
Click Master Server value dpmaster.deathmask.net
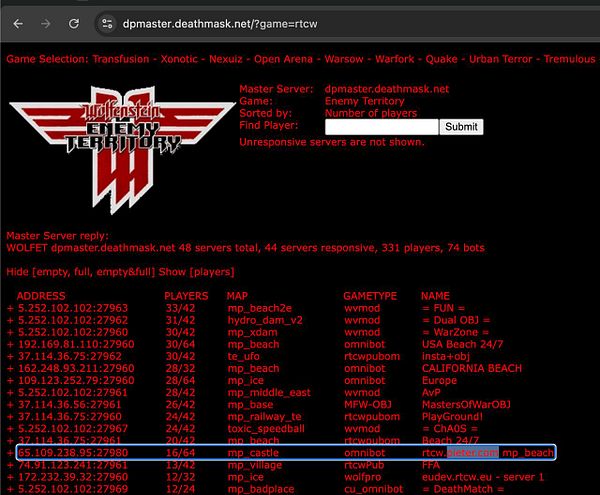click(387, 89)
